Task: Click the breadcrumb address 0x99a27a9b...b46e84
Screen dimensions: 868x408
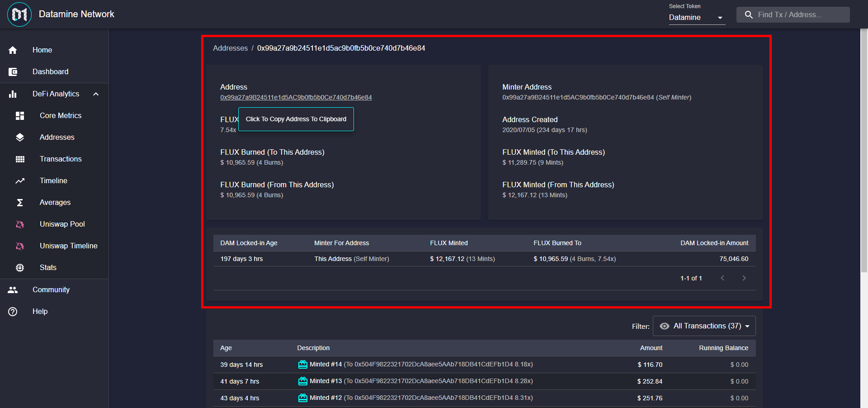Action: [341, 48]
